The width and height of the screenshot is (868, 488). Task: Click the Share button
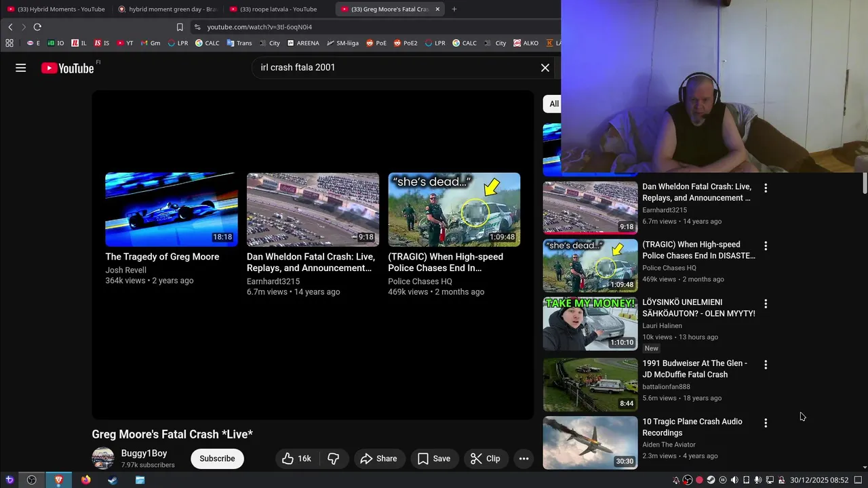(378, 459)
